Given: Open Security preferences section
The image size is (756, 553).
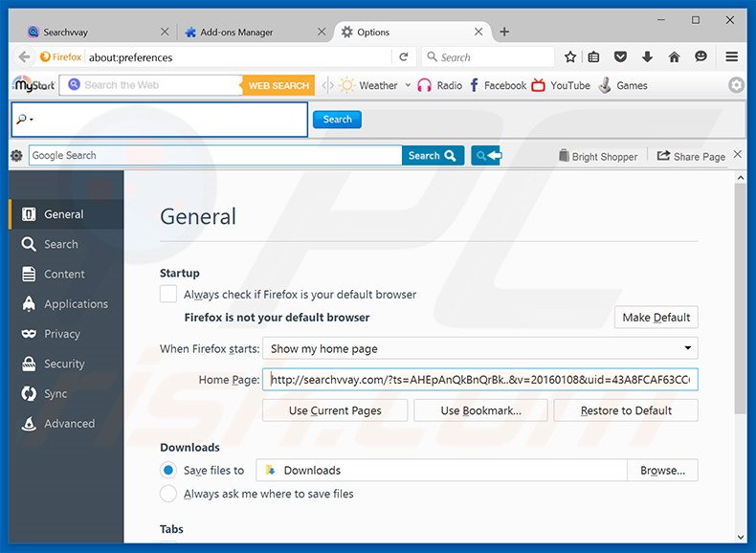Looking at the screenshot, I should click(66, 364).
